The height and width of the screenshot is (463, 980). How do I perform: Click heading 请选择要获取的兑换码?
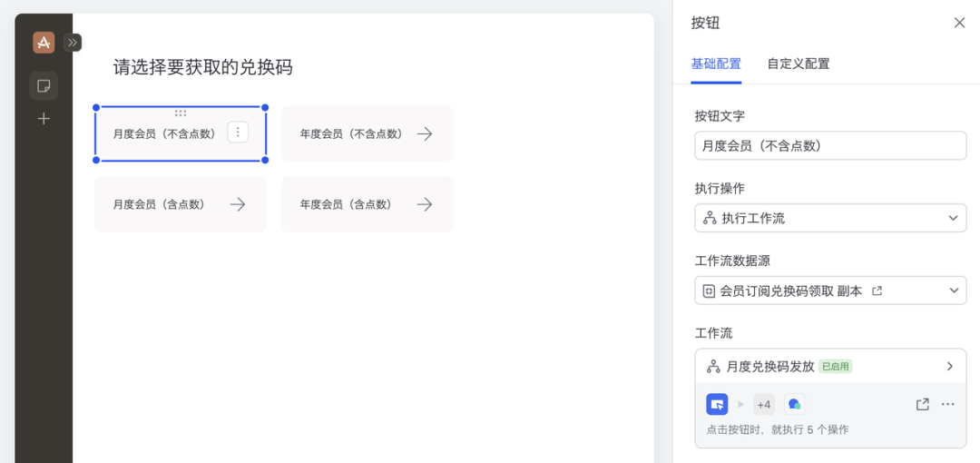203,67
